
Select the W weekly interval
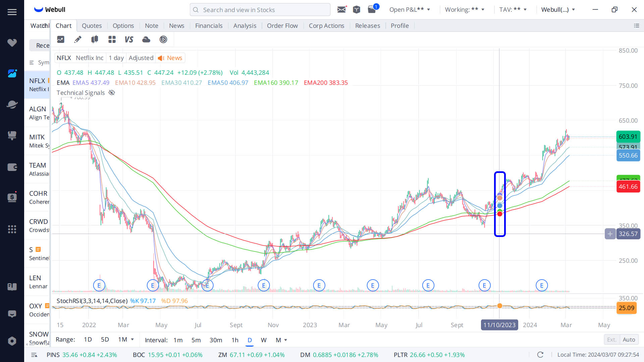coord(264,340)
